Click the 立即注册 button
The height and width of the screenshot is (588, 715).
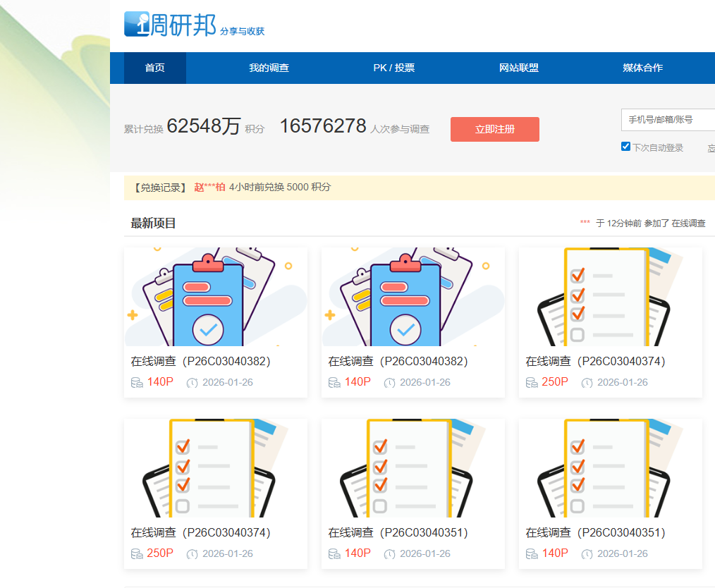point(494,129)
